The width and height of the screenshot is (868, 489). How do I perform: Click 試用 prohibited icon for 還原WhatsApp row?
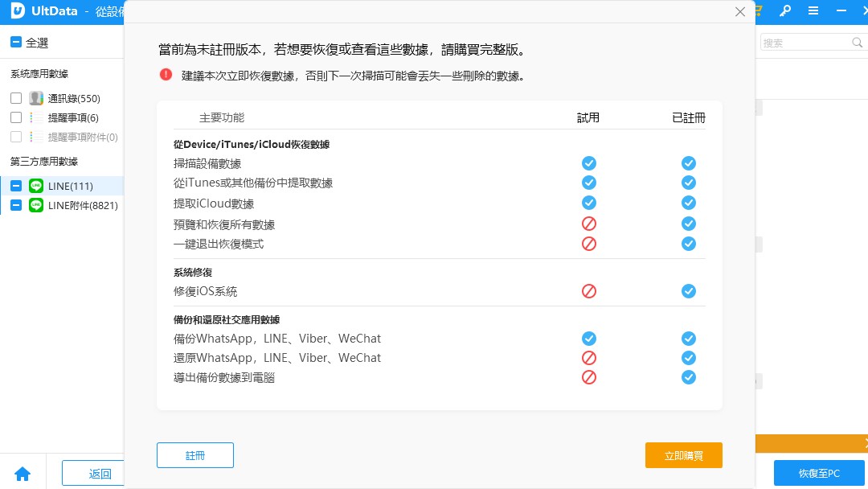coord(589,358)
